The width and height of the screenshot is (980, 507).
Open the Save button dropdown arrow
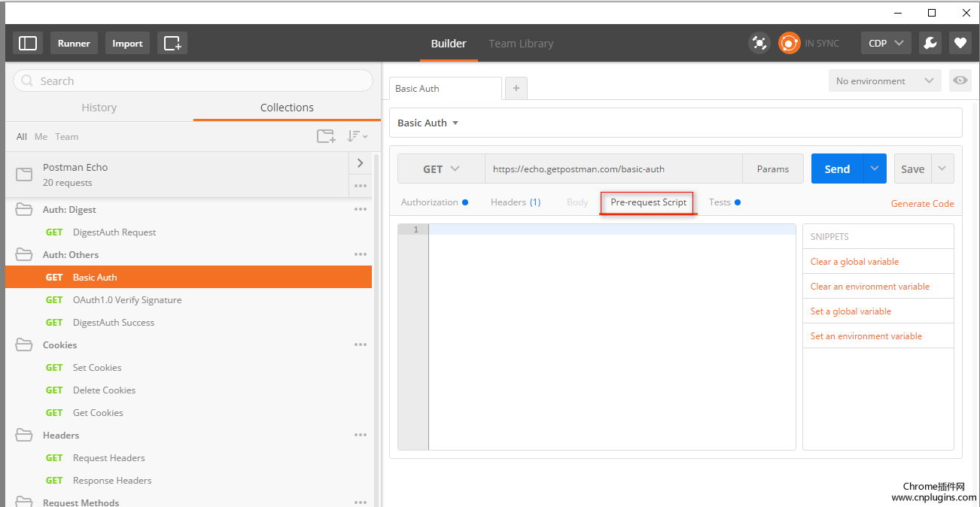pyautogui.click(x=942, y=168)
